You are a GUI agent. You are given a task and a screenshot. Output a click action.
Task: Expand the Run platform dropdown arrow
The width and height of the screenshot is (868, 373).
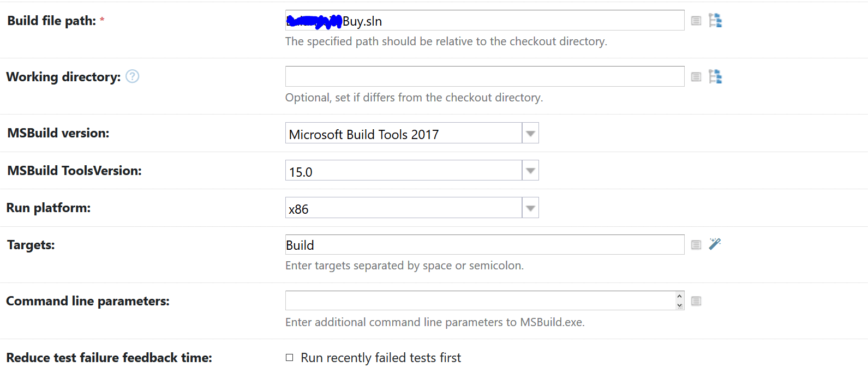pyautogui.click(x=530, y=208)
